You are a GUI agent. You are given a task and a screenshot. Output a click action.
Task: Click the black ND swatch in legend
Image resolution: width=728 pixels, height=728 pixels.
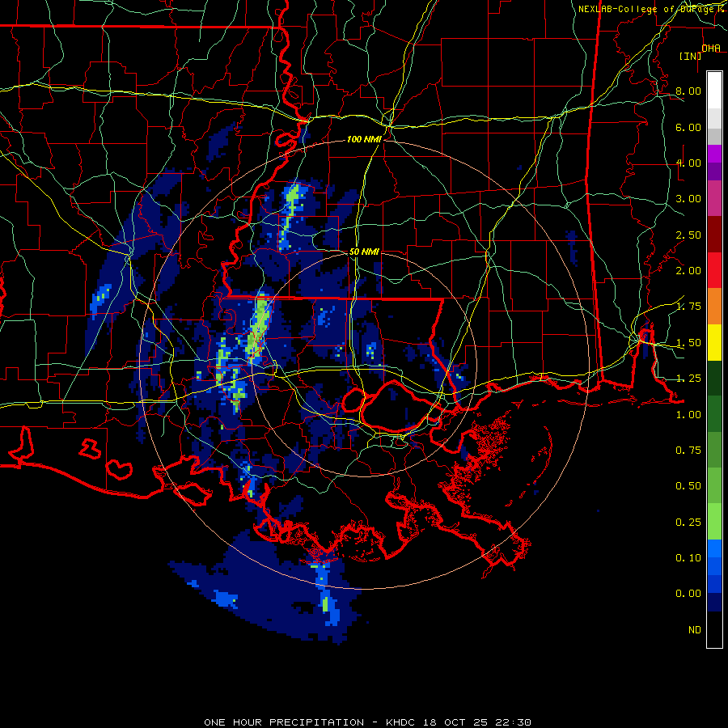click(x=714, y=629)
